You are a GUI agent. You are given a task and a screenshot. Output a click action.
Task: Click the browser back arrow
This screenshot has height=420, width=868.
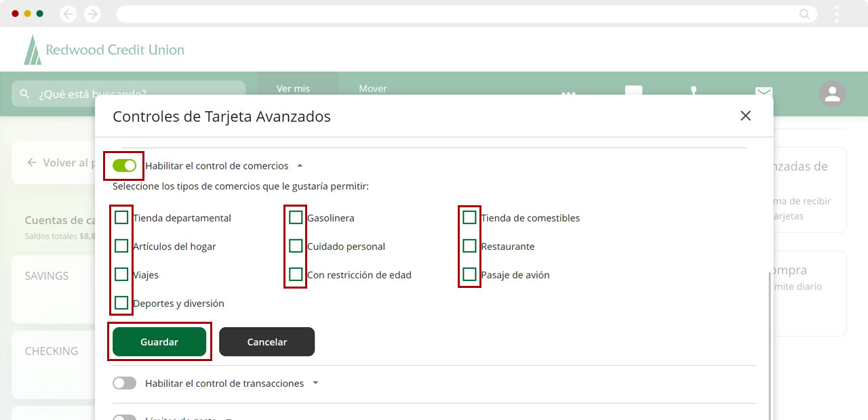(68, 14)
